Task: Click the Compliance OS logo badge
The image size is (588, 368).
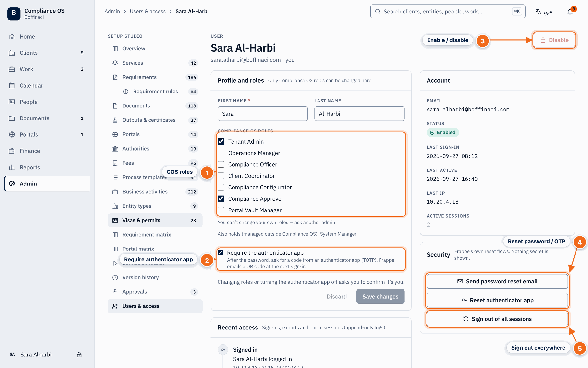Action: tap(14, 13)
